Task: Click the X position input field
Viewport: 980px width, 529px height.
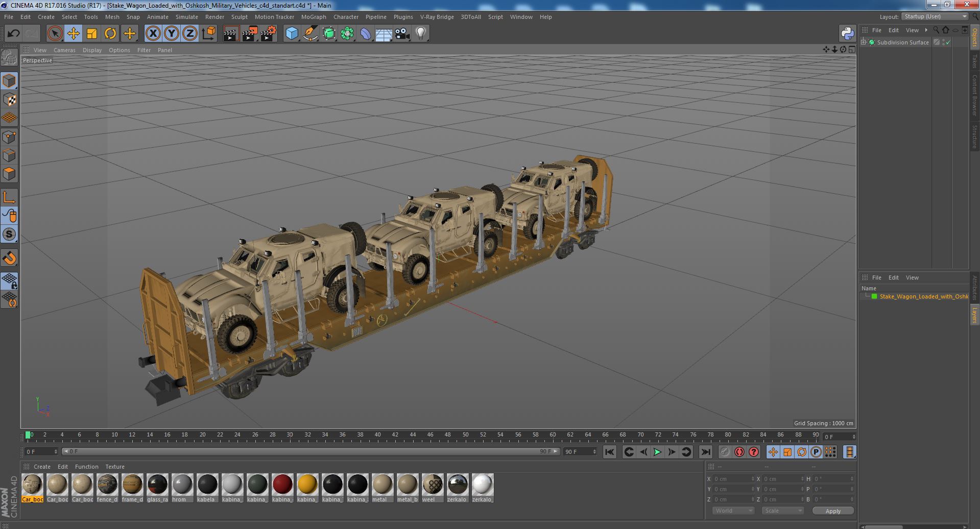Action: tap(733, 479)
